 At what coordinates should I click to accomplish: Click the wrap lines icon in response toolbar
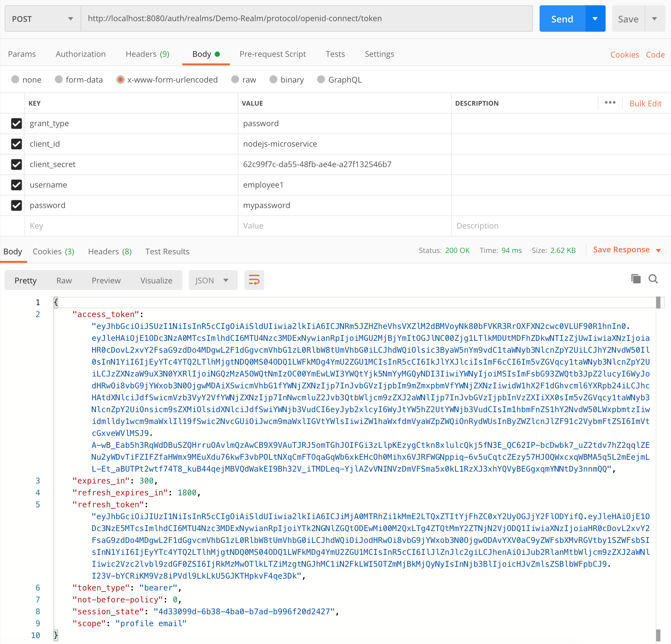[x=254, y=280]
